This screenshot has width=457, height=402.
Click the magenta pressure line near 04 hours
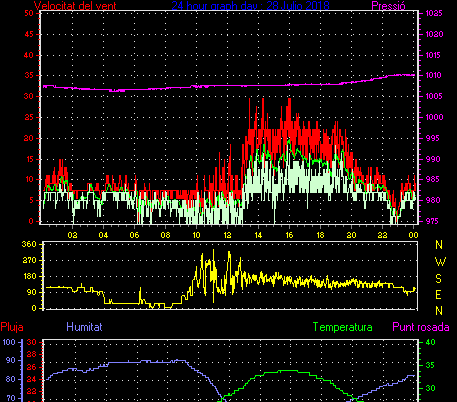103,89
